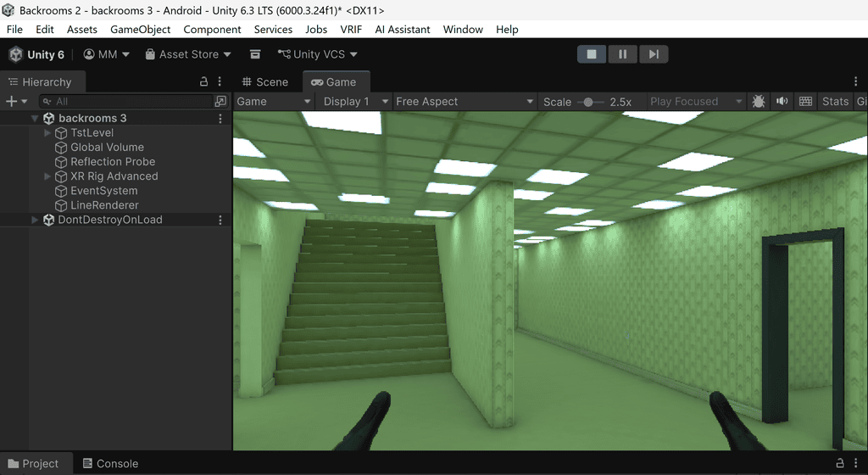Select XR Rig Advanced object
This screenshot has height=475, width=868.
click(x=114, y=176)
